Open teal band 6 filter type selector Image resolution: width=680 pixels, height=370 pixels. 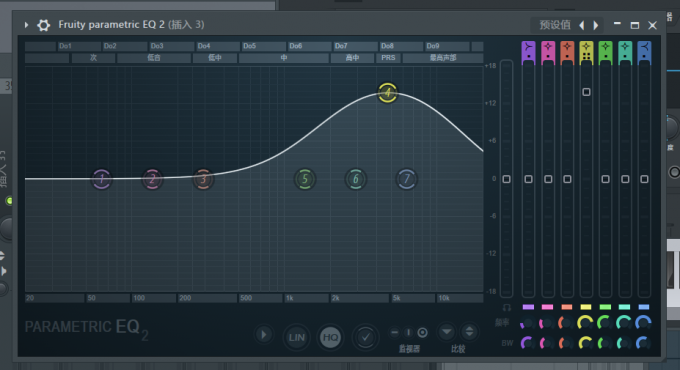(x=625, y=52)
